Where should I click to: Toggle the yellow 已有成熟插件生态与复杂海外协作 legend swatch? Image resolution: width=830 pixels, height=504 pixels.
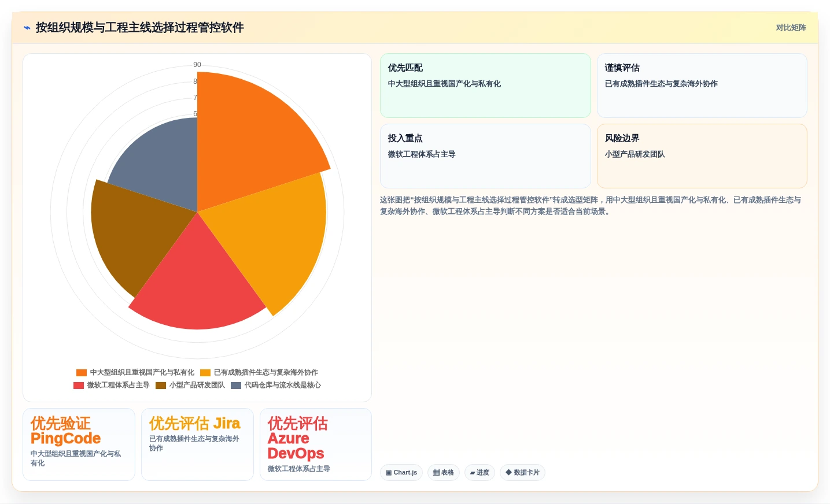(205, 373)
